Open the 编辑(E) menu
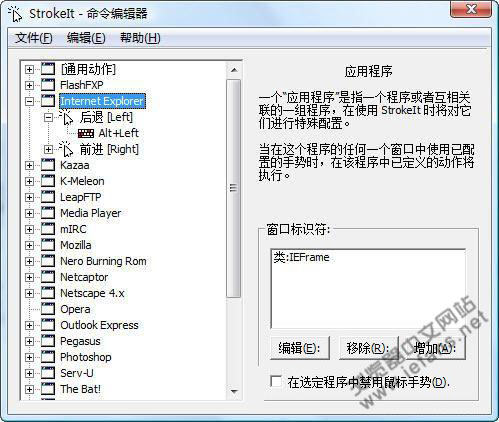The image size is (499, 422). pos(86,38)
